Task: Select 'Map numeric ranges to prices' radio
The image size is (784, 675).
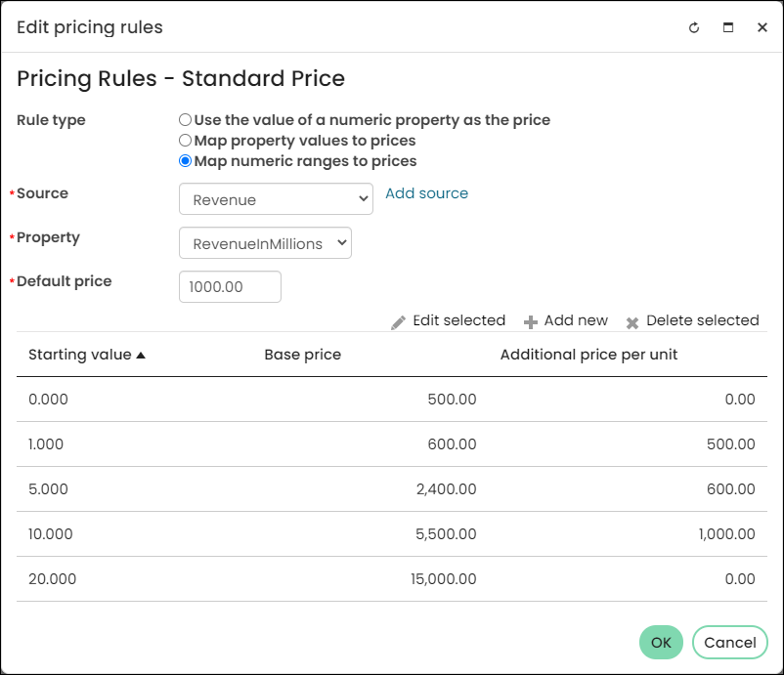Action: pos(185,161)
